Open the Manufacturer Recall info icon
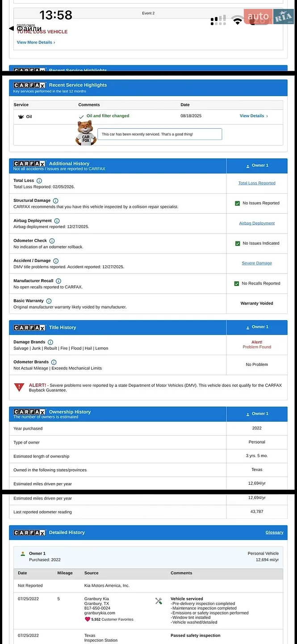 click(x=59, y=281)
